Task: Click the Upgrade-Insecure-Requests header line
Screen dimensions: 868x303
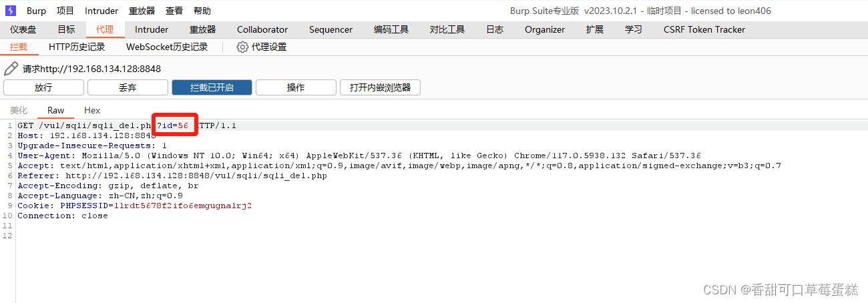Action: (x=92, y=145)
